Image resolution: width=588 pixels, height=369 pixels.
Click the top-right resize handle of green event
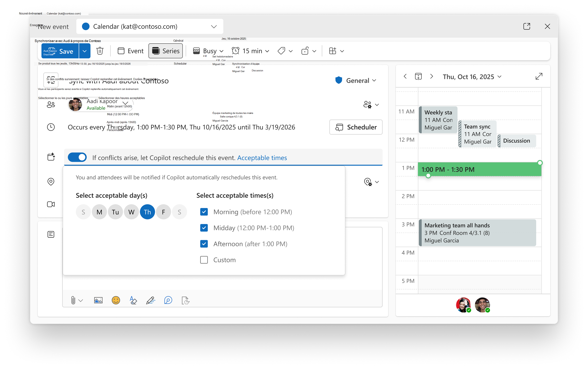click(x=540, y=163)
